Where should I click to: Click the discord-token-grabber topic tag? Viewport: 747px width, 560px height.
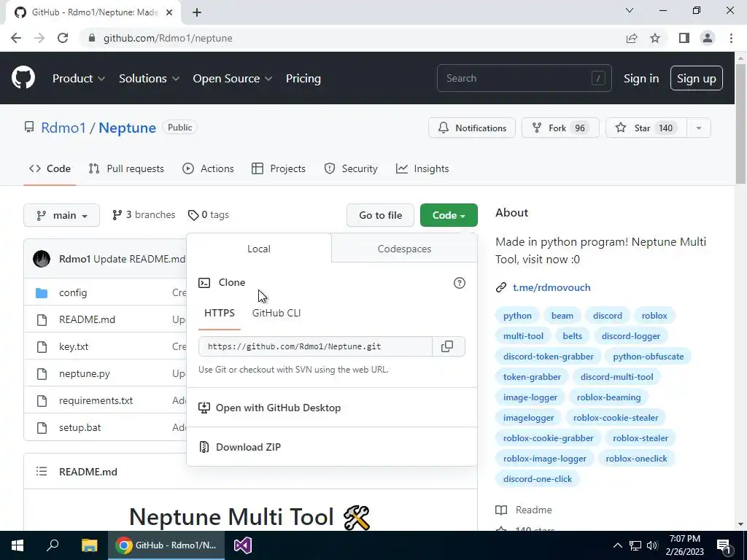(x=549, y=356)
